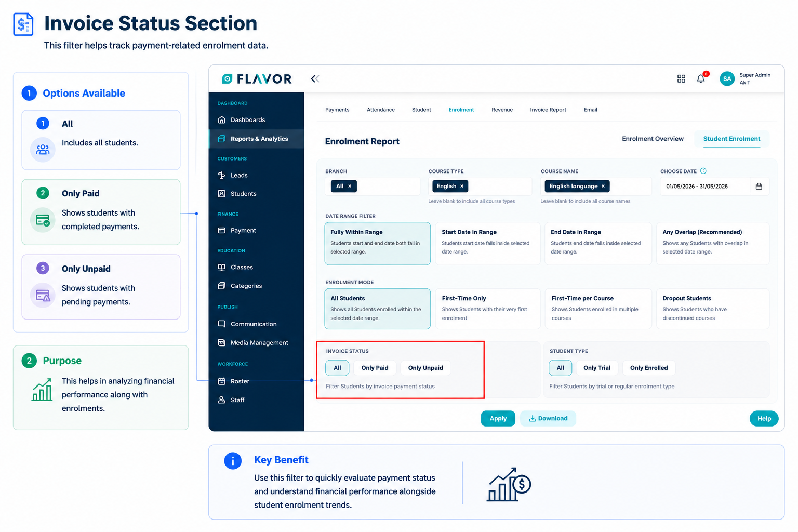Open the apps grid icon in header
Screen dimensions: 798x532
[x=681, y=78]
